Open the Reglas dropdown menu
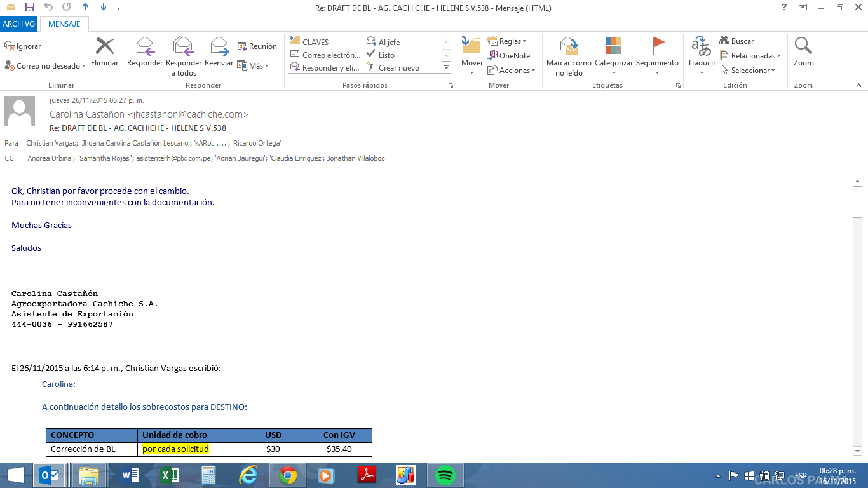The width and height of the screenshot is (868, 488). (507, 41)
